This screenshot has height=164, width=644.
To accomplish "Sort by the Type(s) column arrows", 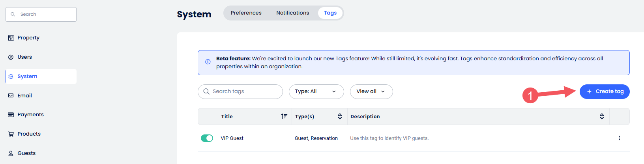I will pyautogui.click(x=340, y=116).
